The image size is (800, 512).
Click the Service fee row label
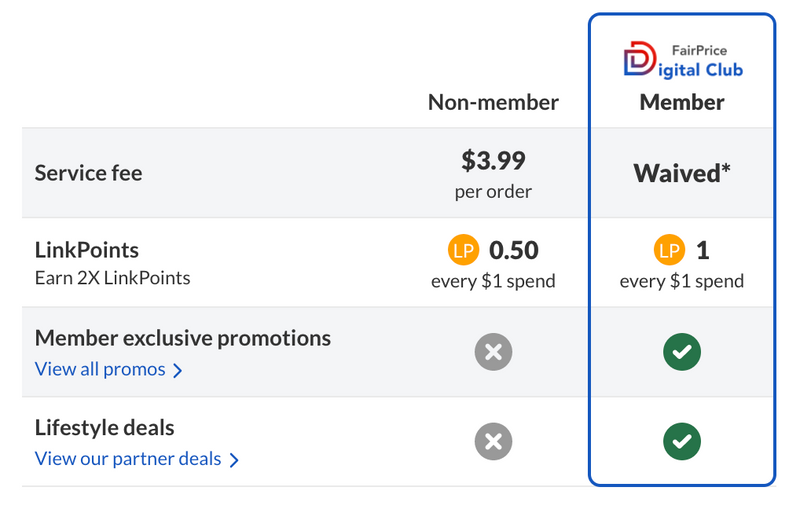coord(88,173)
